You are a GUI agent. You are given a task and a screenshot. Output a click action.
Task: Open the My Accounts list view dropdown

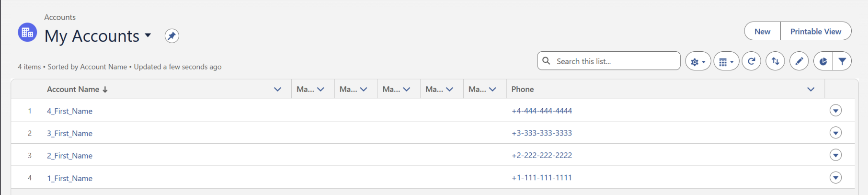click(148, 35)
